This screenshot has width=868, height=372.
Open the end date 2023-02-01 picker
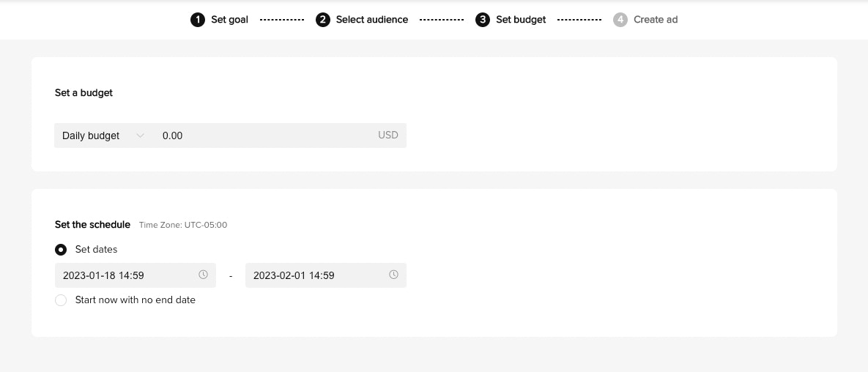point(315,275)
